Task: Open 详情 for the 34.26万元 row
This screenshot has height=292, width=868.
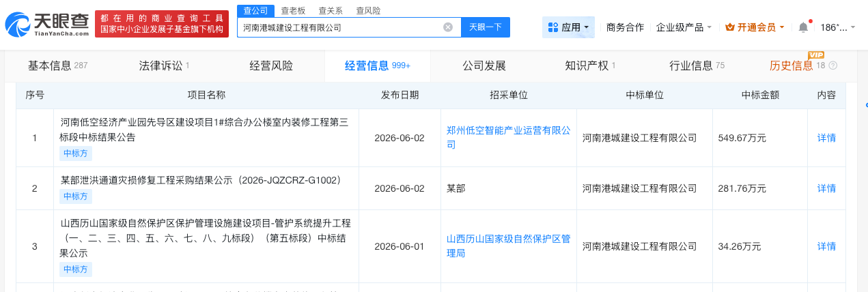Action: pos(826,246)
